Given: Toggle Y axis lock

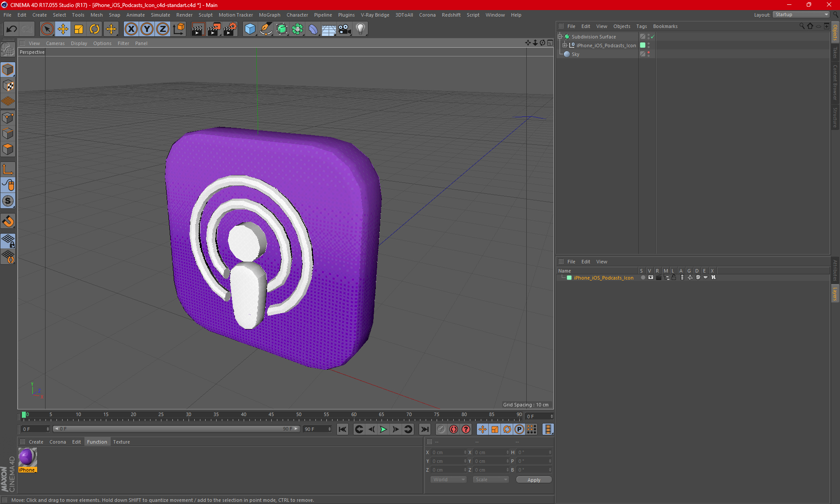Looking at the screenshot, I should coord(147,29).
